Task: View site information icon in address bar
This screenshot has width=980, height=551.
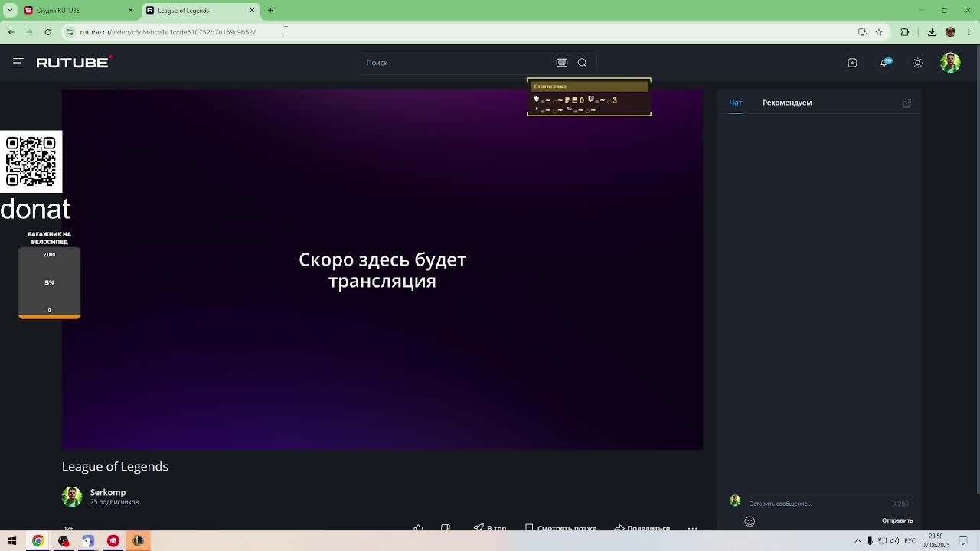Action: 70,31
